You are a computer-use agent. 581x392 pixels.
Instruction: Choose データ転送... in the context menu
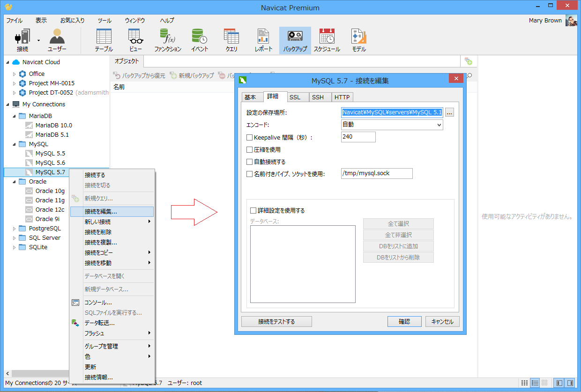[x=112, y=323]
